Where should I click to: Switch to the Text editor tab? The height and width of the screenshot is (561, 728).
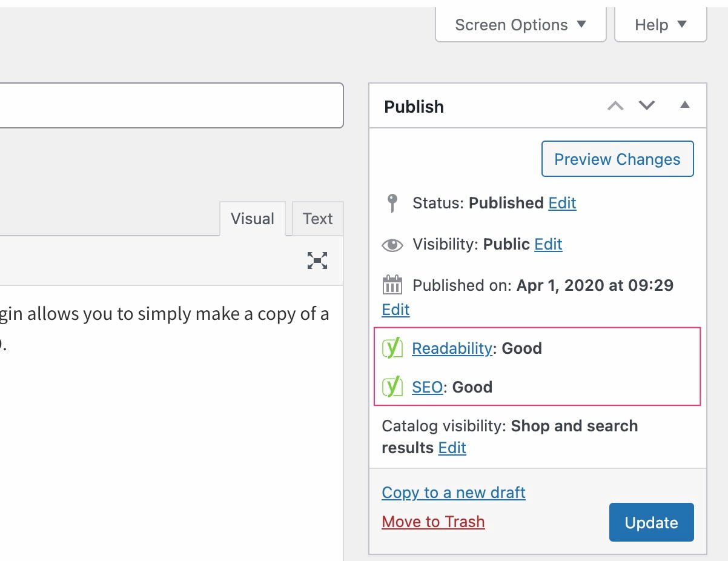(x=317, y=219)
